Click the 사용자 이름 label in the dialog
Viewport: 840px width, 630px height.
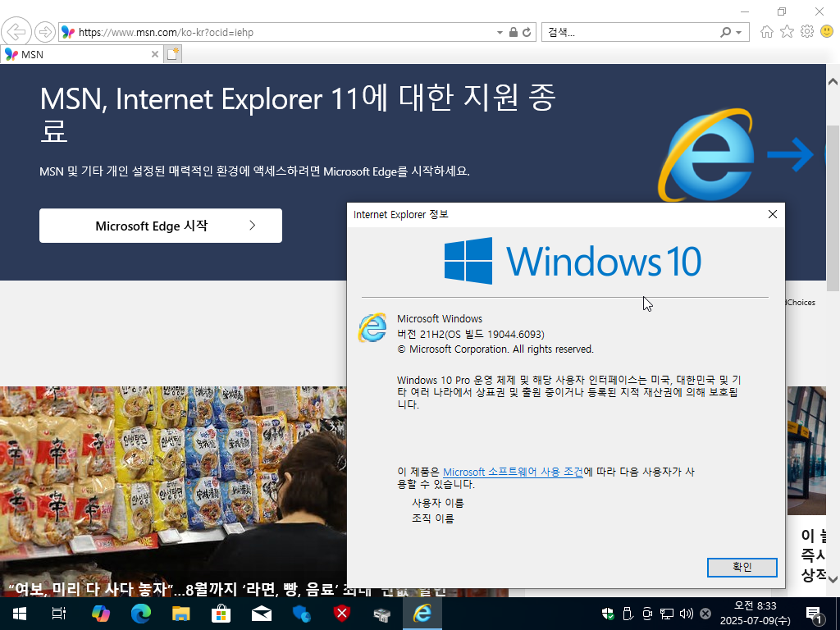(x=438, y=503)
